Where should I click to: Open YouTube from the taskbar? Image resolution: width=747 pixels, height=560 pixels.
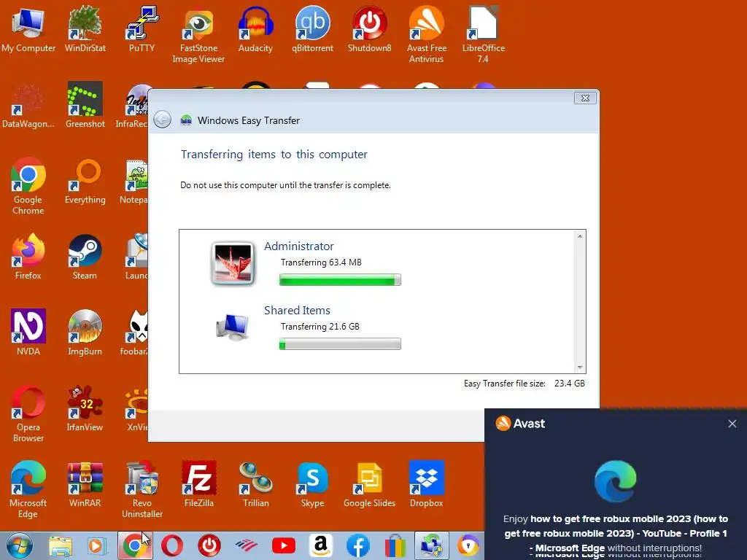284,545
